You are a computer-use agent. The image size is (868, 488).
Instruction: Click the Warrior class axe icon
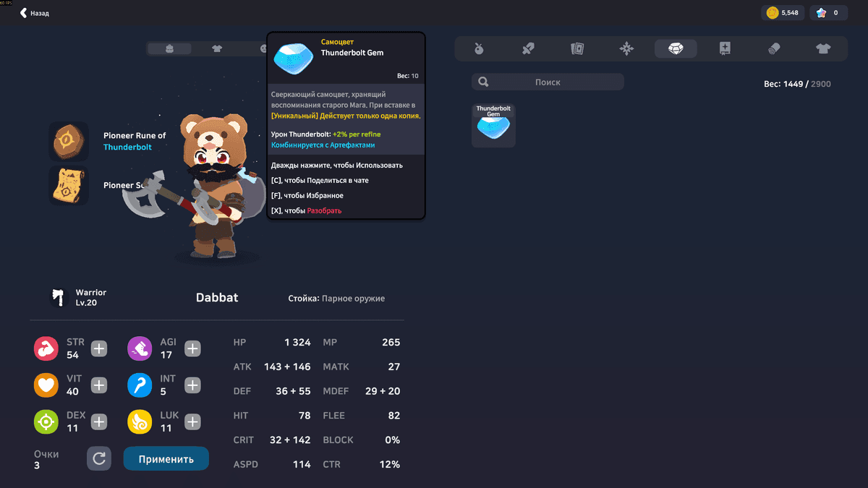coord(59,296)
